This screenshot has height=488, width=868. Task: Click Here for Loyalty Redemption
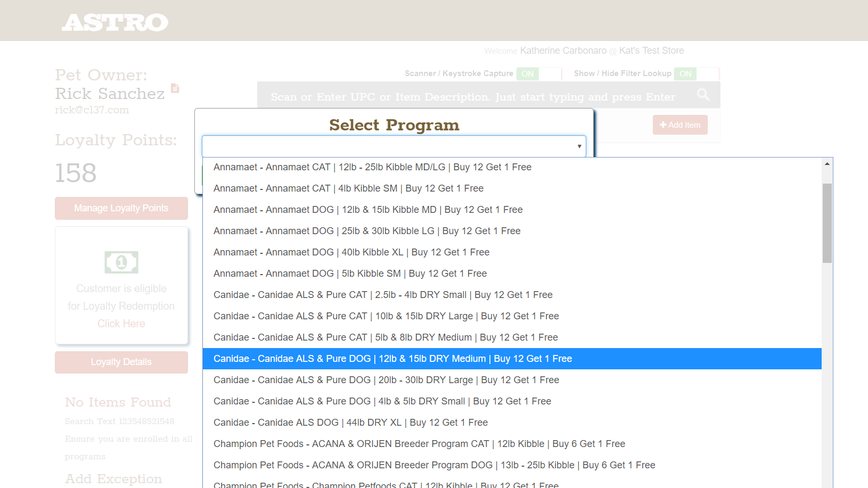click(x=121, y=324)
